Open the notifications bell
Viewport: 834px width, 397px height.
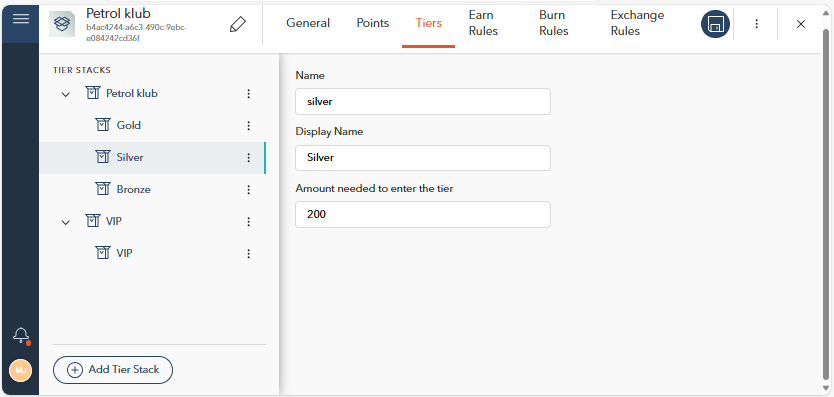[x=21, y=335]
